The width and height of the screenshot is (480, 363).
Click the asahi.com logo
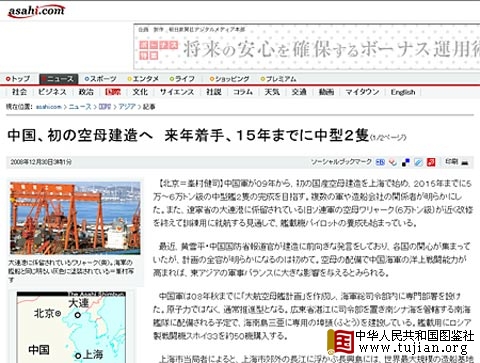36,11
